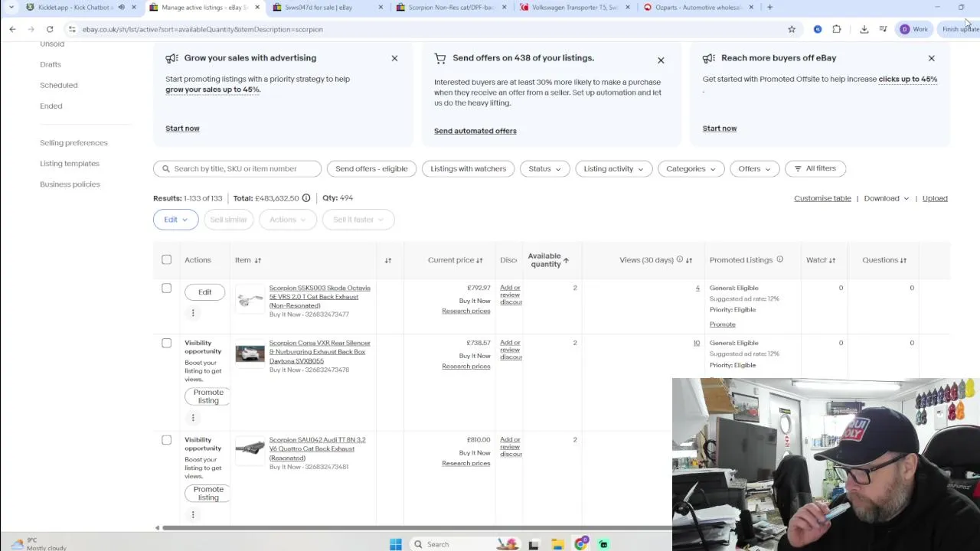Click the Upload link

pyautogui.click(x=935, y=198)
